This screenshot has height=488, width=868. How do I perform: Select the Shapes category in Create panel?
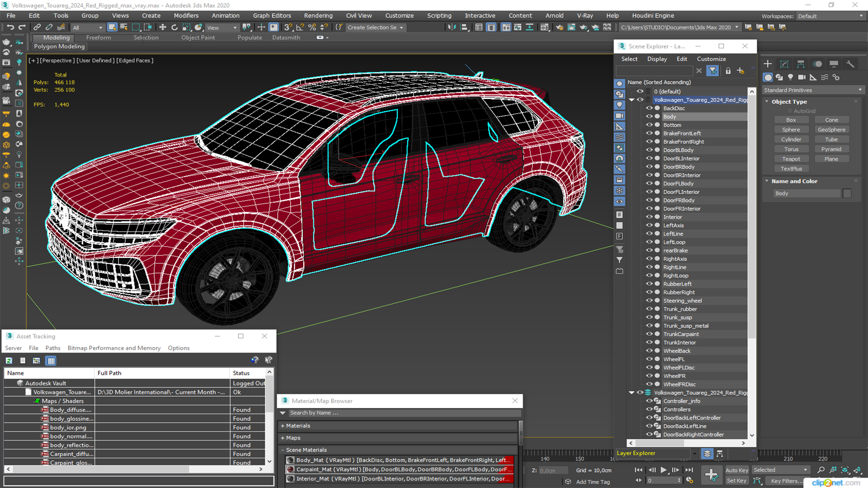click(779, 77)
